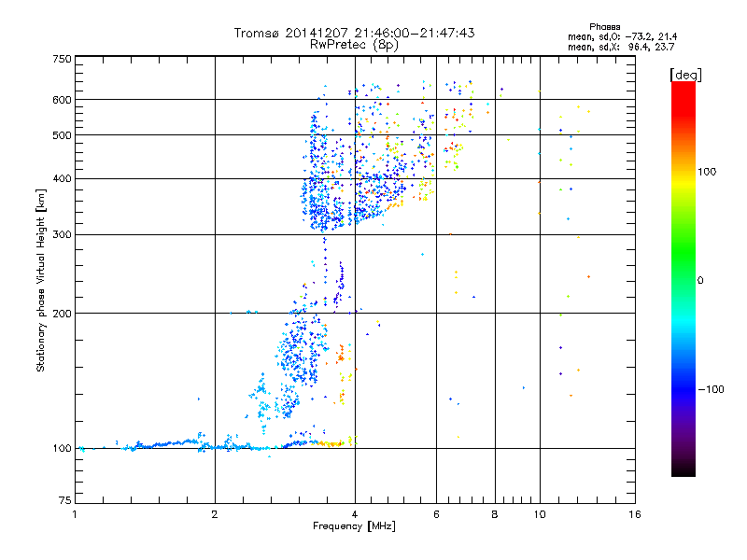Click the x-axis label '1'
The image size is (747, 560).
click(x=76, y=514)
